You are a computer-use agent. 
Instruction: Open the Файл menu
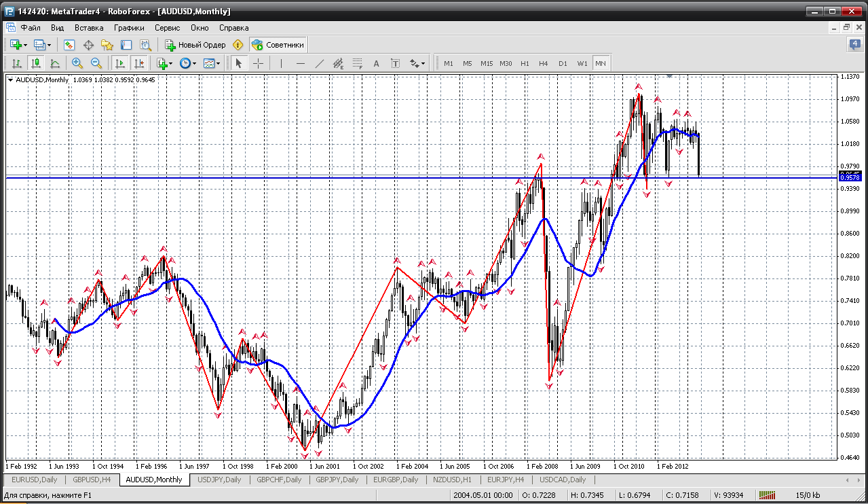[x=31, y=28]
